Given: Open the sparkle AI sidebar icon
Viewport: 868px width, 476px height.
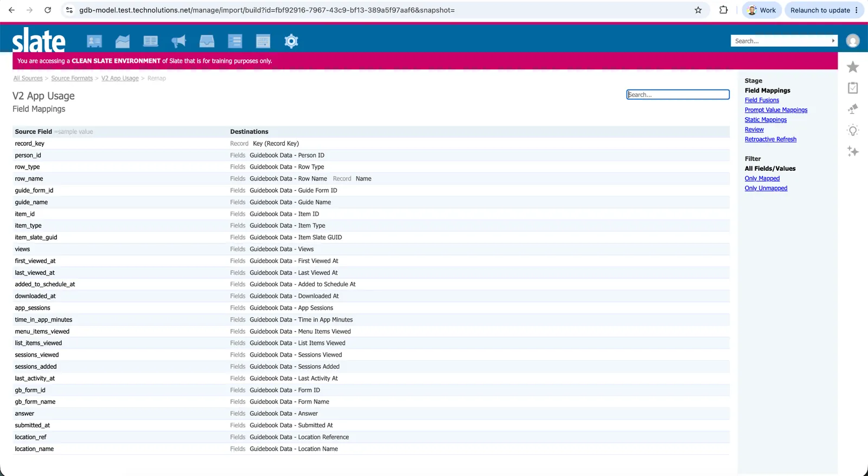Looking at the screenshot, I should click(x=853, y=151).
